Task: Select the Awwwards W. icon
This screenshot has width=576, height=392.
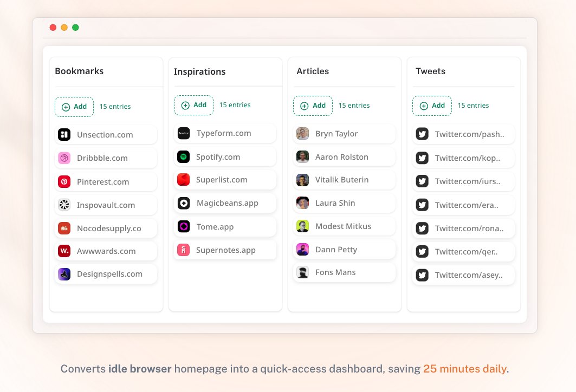Action: point(64,251)
